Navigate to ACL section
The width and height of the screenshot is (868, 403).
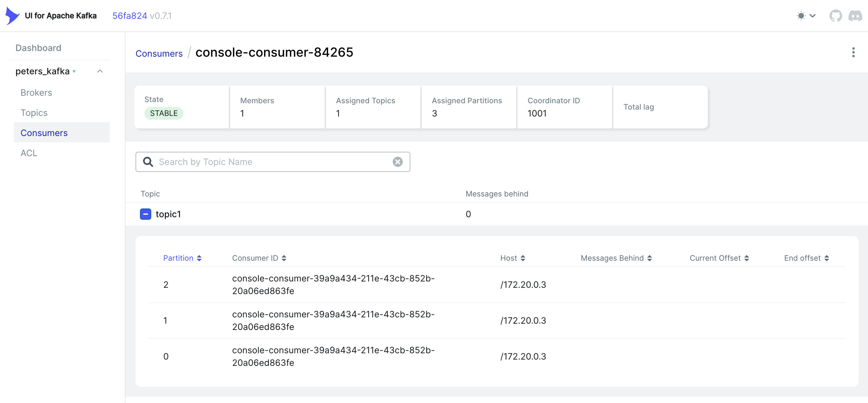[29, 153]
